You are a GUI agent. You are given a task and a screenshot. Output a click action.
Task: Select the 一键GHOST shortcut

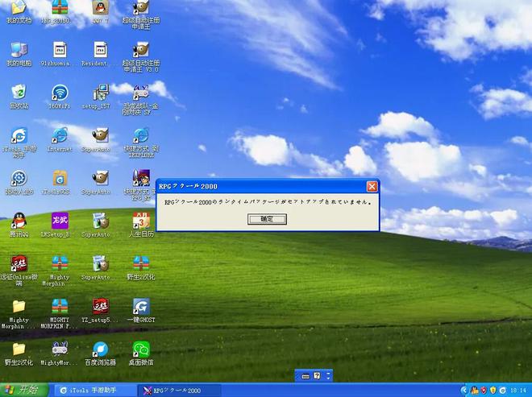[141, 311]
